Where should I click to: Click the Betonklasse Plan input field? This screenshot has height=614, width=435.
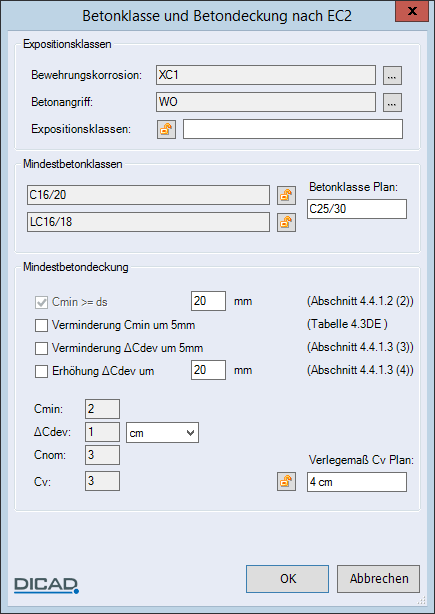[x=357, y=209]
